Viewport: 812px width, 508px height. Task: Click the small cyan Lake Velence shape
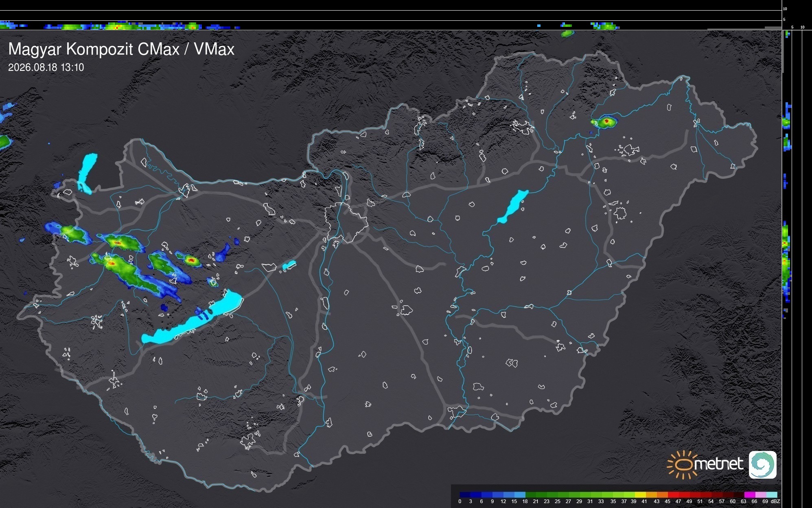(x=289, y=265)
